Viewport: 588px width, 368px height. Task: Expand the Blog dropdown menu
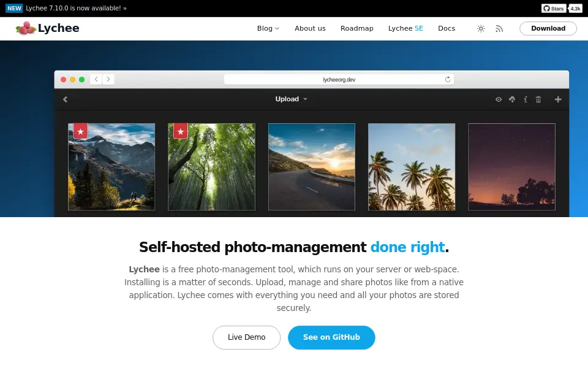coord(268,29)
